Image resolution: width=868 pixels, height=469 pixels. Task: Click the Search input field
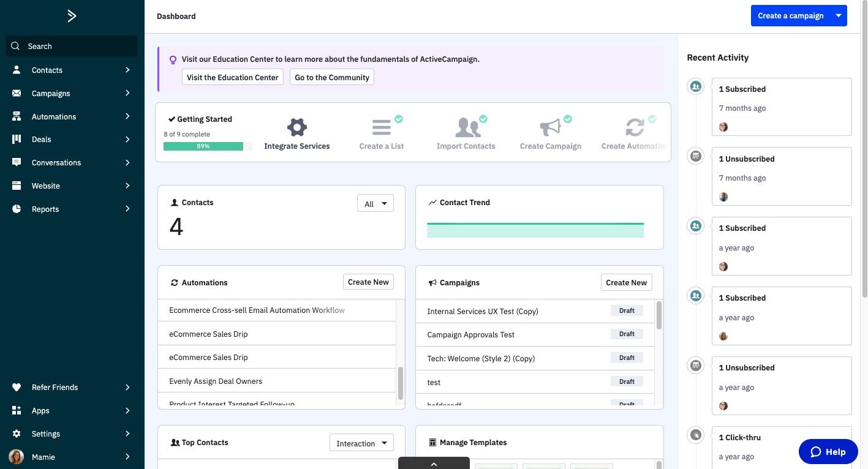(72, 46)
